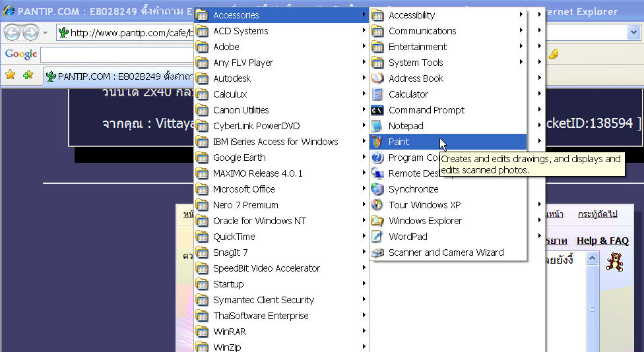Expand the Autodesk submenu arrow
The height and width of the screenshot is (352, 644).
(x=364, y=78)
